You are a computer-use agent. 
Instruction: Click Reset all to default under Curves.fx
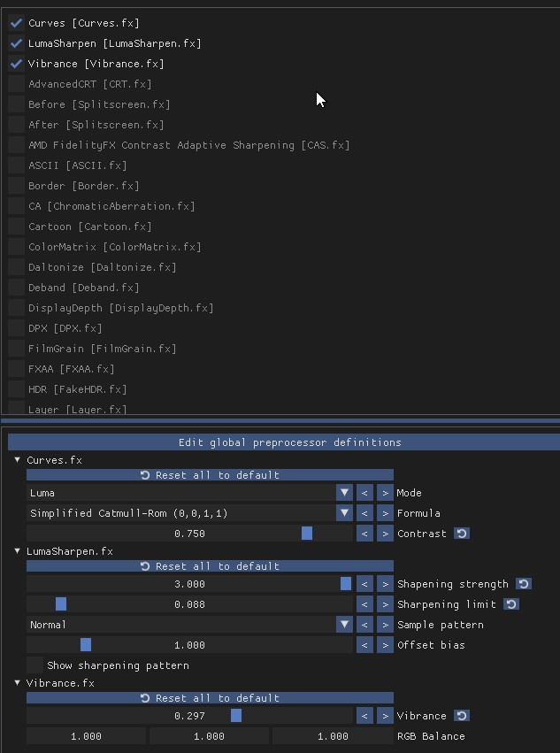coord(210,475)
